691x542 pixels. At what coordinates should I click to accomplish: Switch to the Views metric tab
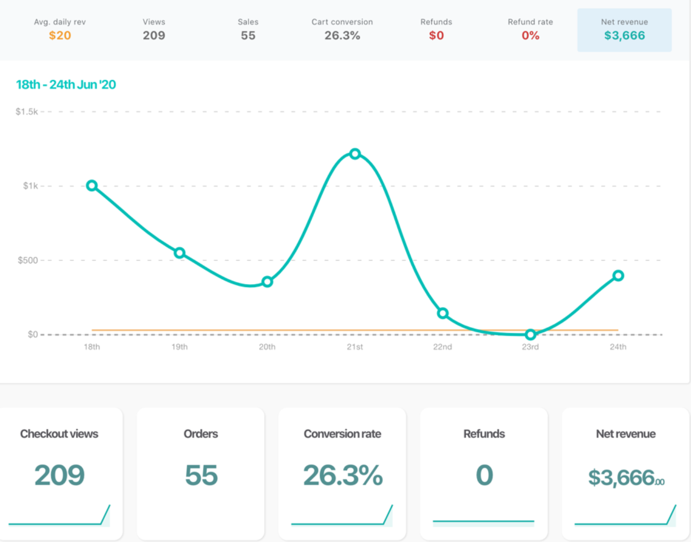[x=154, y=28]
